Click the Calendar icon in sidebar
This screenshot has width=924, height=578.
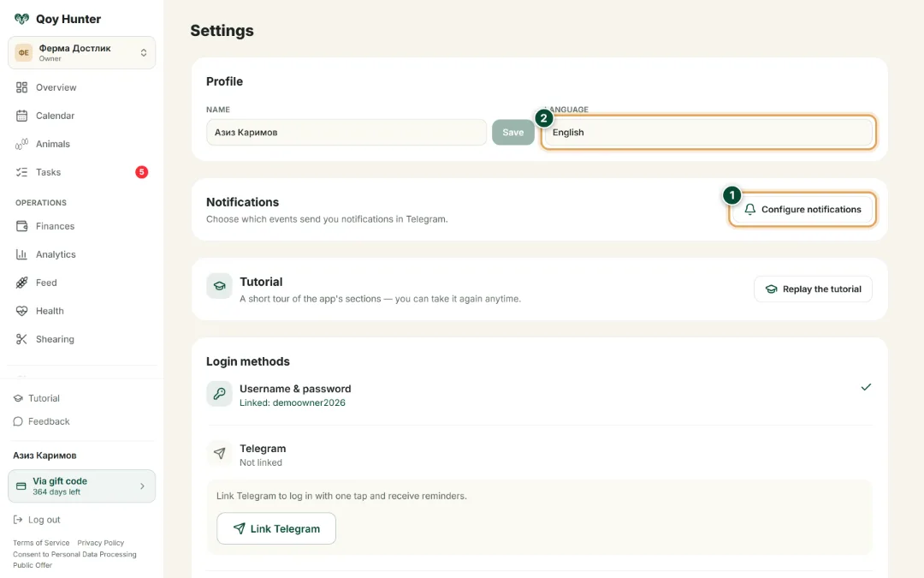pyautogui.click(x=21, y=116)
